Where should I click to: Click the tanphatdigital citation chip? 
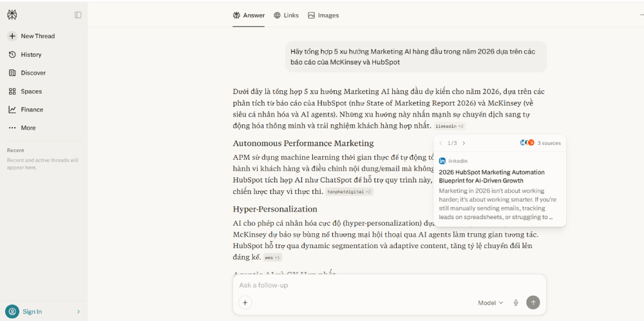click(x=349, y=192)
